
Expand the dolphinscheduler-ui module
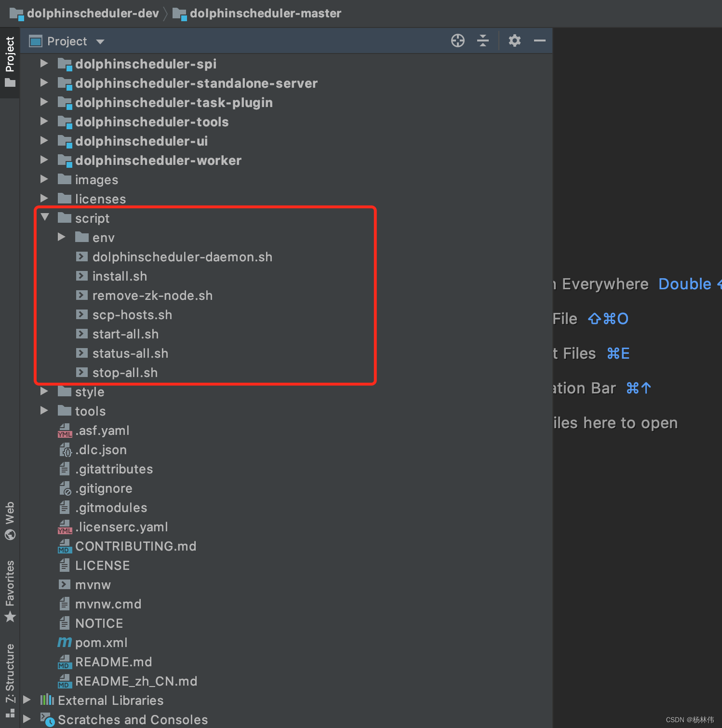(x=44, y=140)
